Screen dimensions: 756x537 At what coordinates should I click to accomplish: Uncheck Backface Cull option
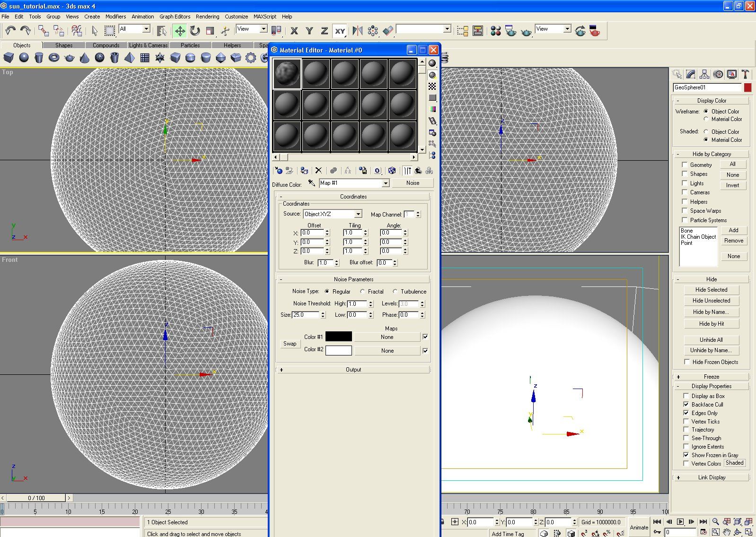(x=686, y=405)
